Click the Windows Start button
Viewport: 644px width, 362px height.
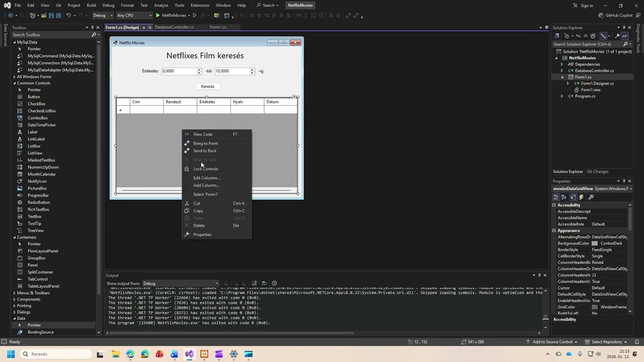tap(11, 354)
